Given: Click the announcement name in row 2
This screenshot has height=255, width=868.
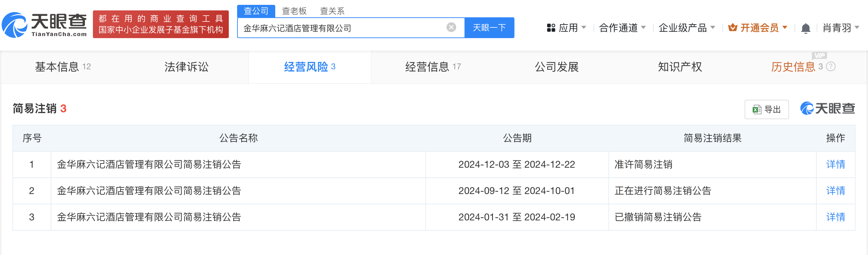Looking at the screenshot, I should tap(149, 191).
